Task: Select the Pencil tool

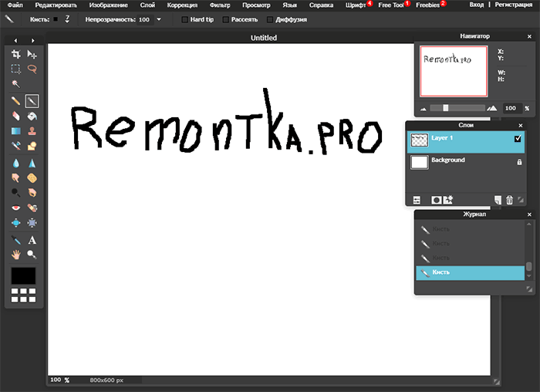Action: 16,101
